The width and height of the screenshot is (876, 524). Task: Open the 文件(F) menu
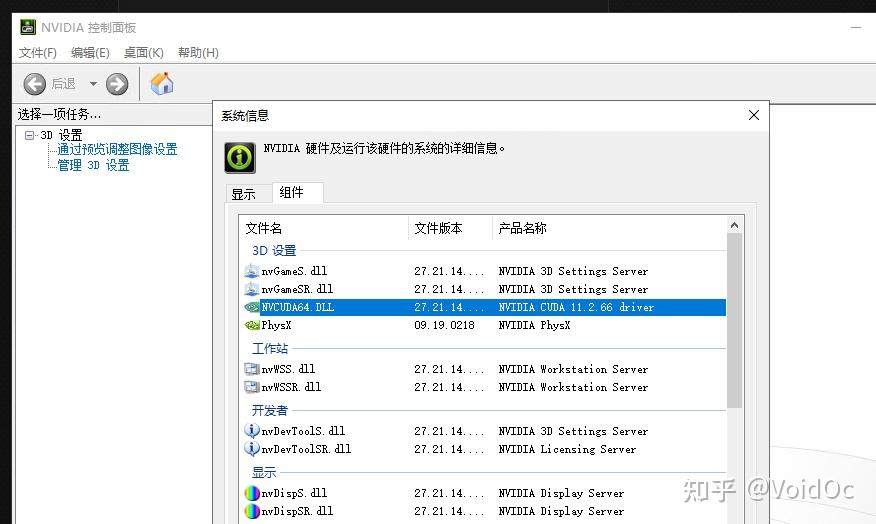tap(37, 53)
